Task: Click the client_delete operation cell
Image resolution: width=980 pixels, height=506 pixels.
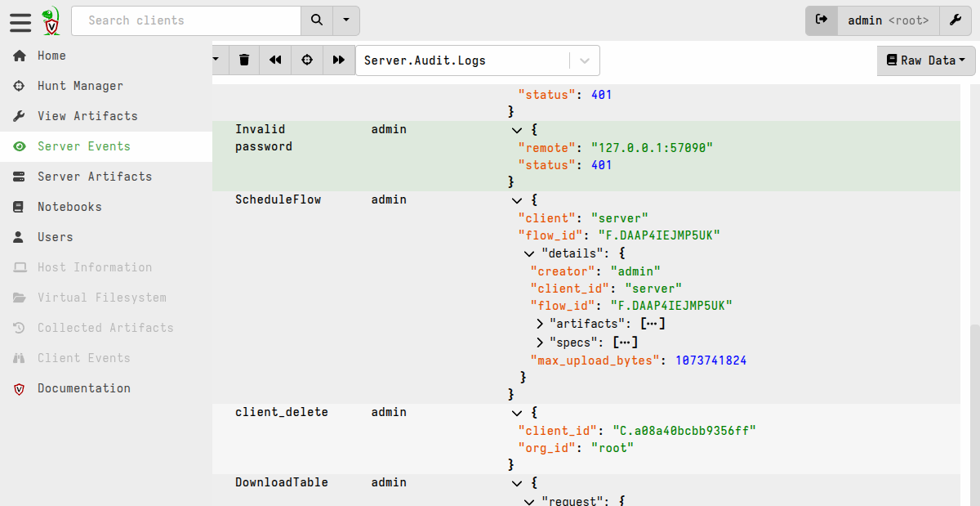Action: (x=282, y=412)
